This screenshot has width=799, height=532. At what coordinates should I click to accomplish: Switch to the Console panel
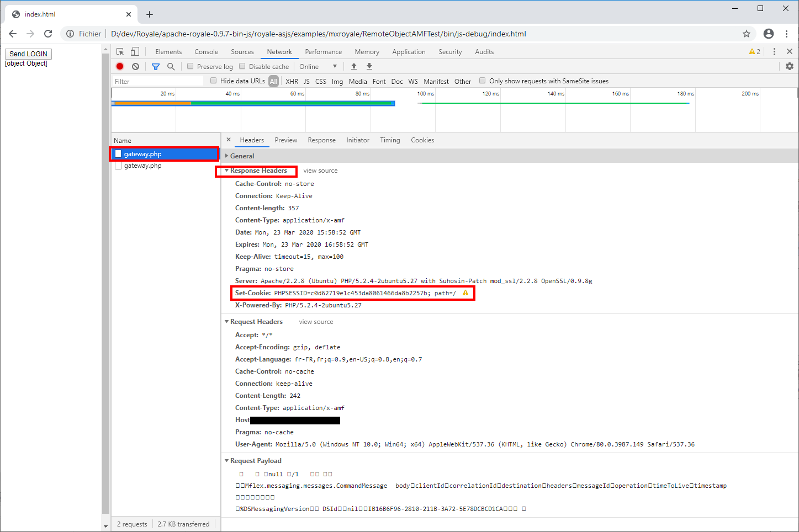pyautogui.click(x=206, y=51)
